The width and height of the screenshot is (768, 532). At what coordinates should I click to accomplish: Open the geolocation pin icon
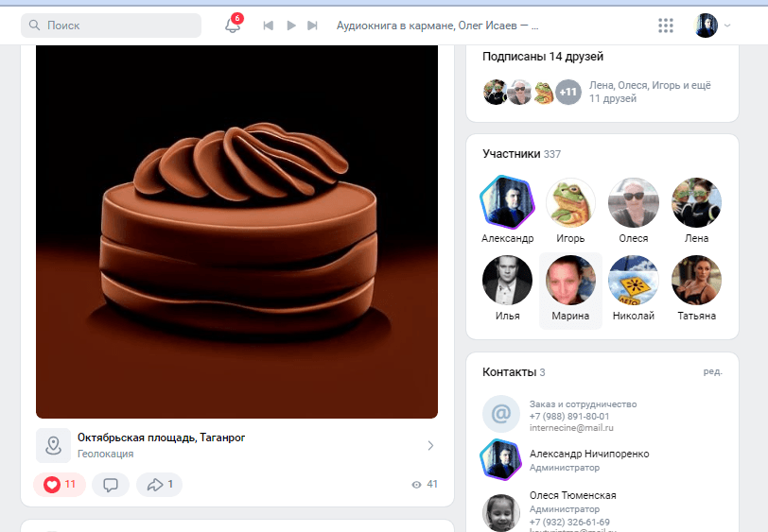[53, 445]
